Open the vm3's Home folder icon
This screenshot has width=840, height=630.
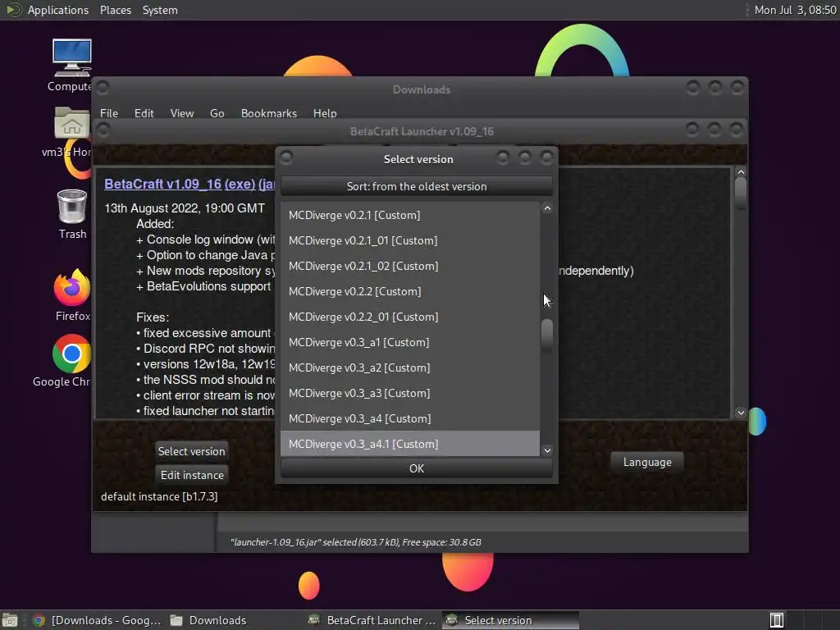(x=72, y=123)
